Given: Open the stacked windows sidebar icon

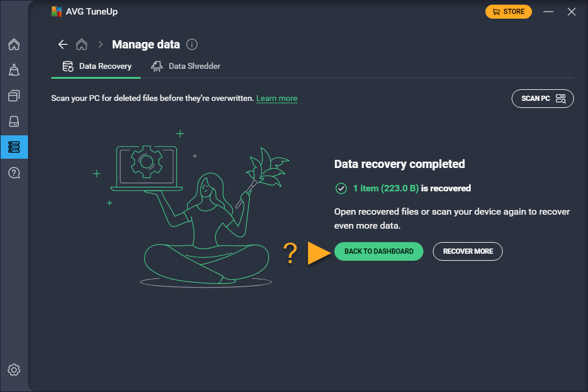Looking at the screenshot, I should tap(14, 96).
